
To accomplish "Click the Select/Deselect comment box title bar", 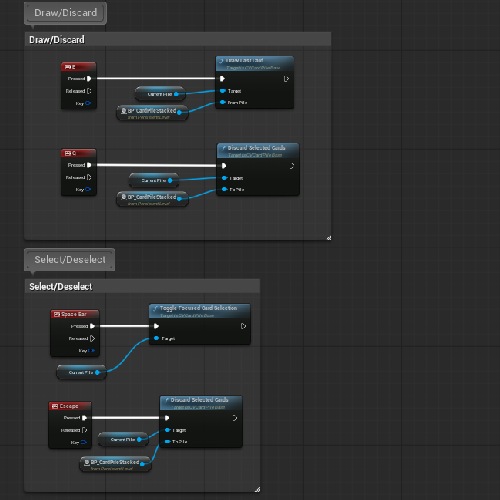I will click(x=142, y=286).
